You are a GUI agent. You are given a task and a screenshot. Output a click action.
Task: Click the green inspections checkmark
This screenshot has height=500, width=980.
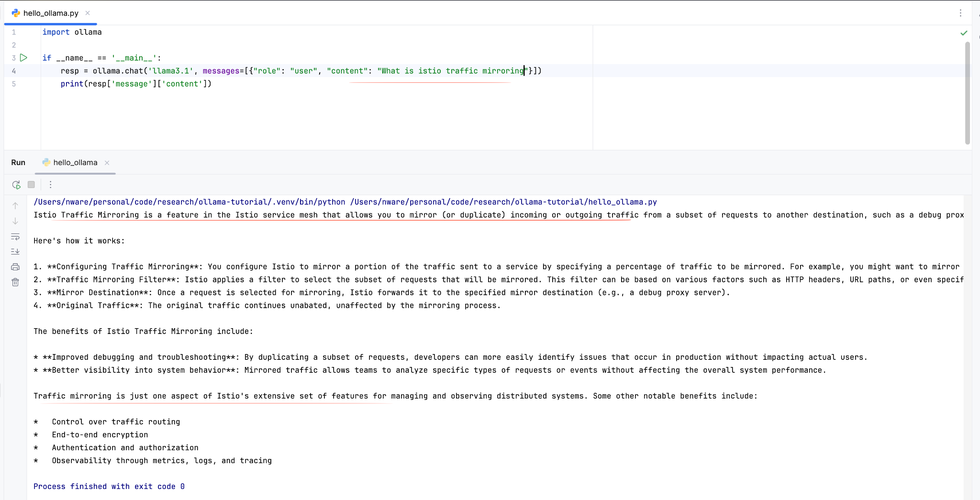pos(964,33)
